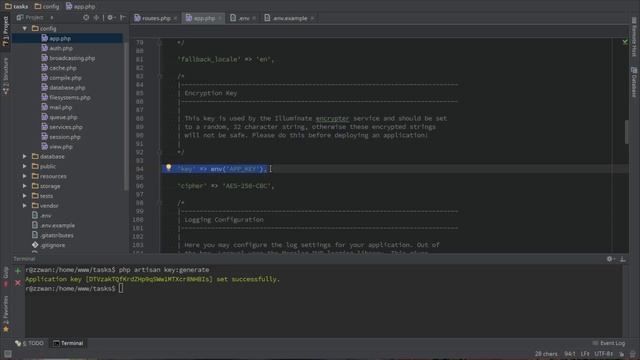Open mail.php file
This screenshot has width=640, height=360.
click(56, 107)
